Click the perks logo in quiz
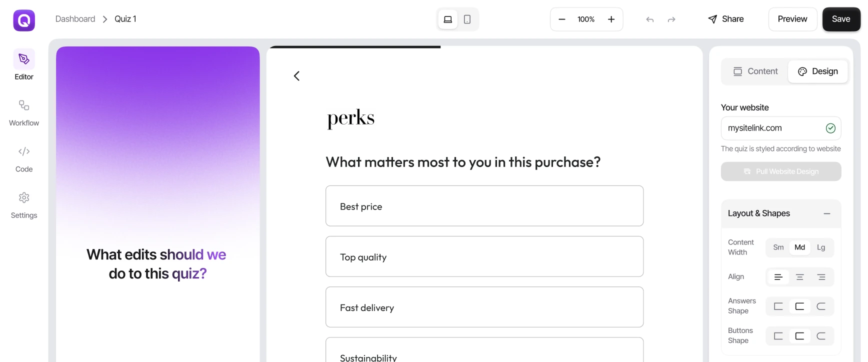The width and height of the screenshot is (868, 362). coord(350,118)
